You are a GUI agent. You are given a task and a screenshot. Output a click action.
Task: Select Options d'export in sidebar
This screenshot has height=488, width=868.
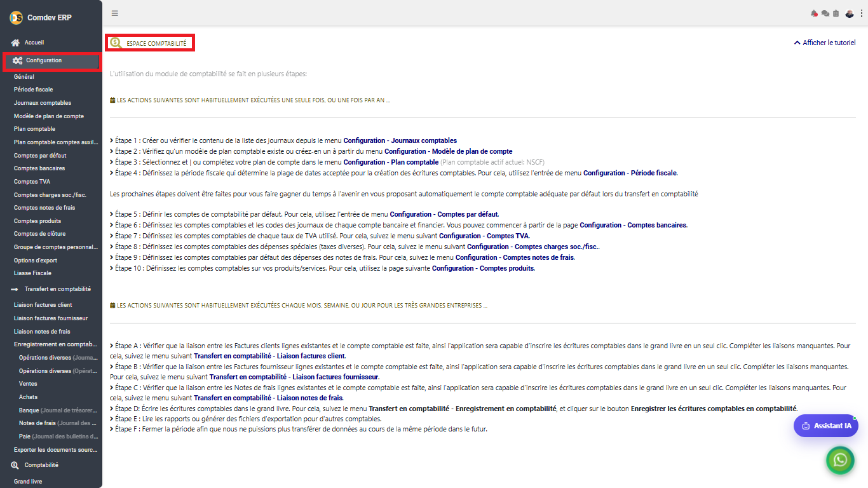[x=36, y=261]
